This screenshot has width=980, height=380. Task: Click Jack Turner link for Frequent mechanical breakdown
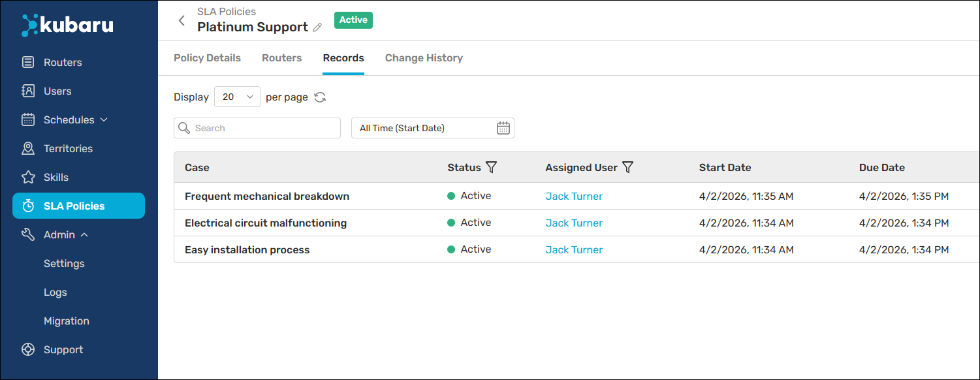574,197
